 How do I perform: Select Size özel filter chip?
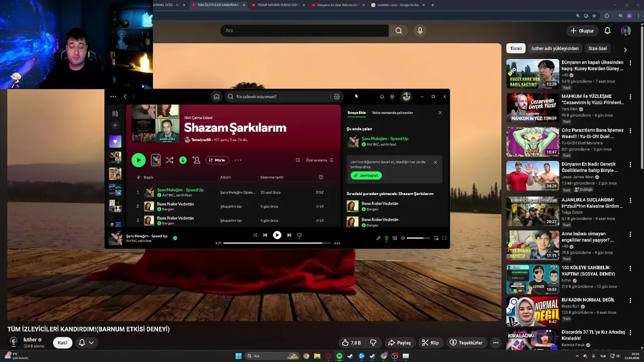click(x=598, y=48)
